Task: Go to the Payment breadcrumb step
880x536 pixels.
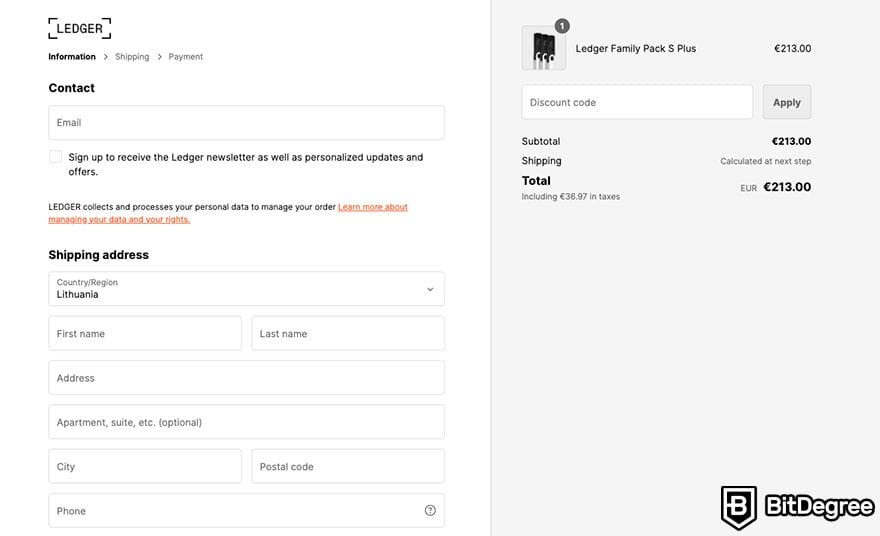Action: coord(185,57)
